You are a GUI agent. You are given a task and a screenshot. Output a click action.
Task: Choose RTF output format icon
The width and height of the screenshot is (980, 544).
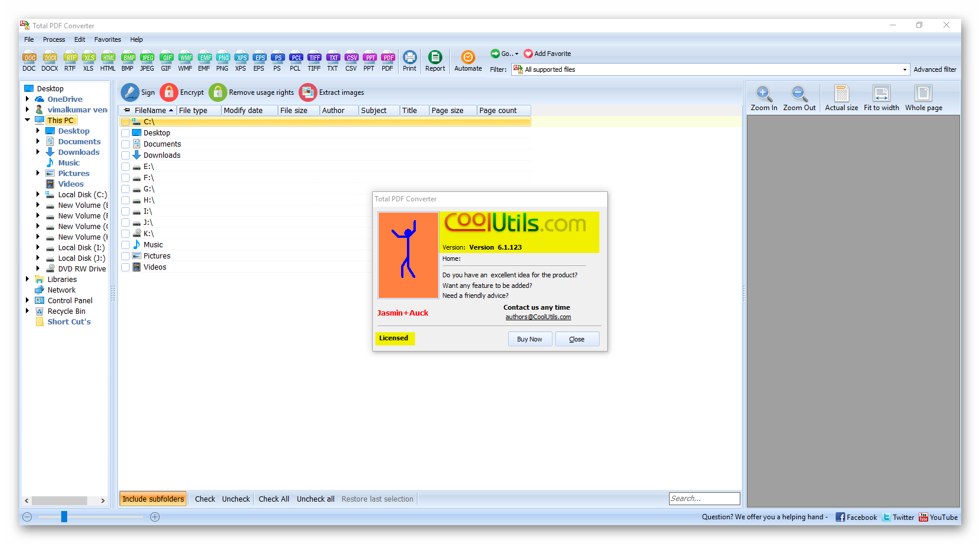(70, 61)
